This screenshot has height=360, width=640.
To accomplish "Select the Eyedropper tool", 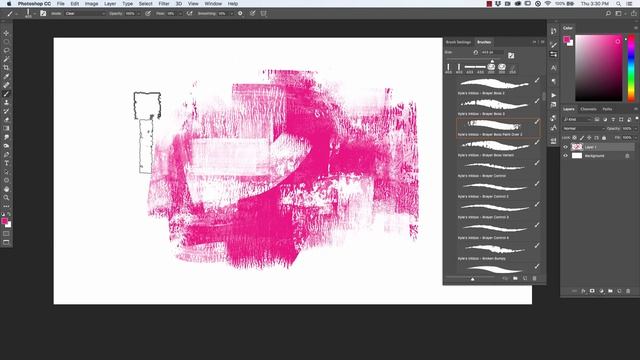I will tap(6, 76).
